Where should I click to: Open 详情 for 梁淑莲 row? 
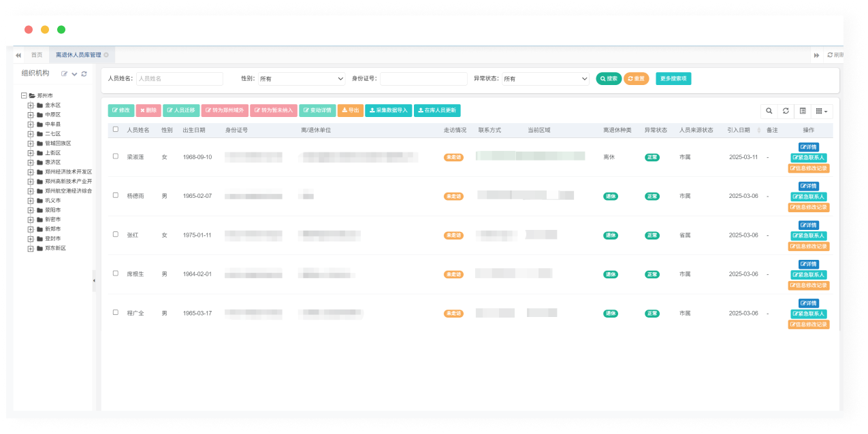pyautogui.click(x=809, y=147)
